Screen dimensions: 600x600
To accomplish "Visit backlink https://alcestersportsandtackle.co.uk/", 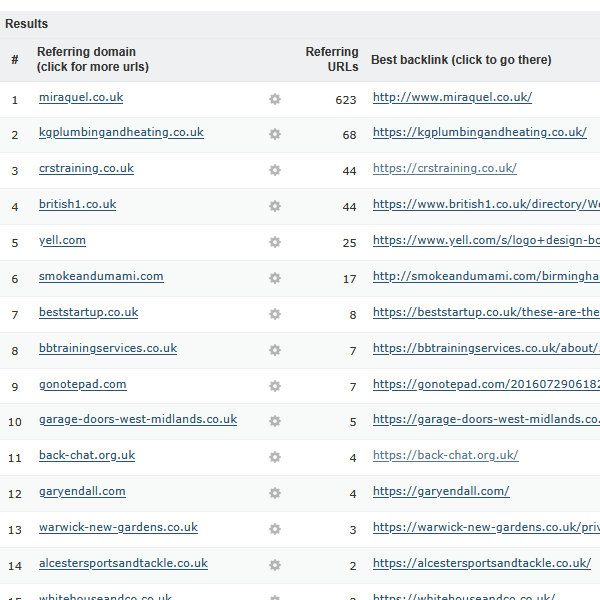I will 482,564.
